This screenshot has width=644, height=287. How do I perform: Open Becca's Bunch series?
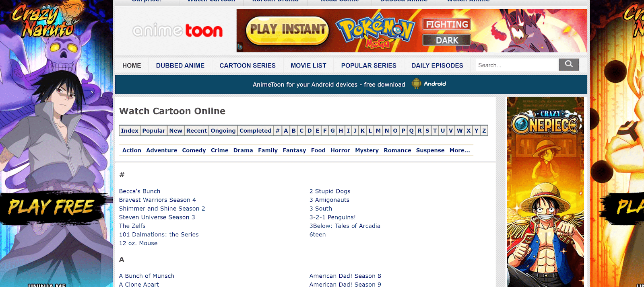140,191
